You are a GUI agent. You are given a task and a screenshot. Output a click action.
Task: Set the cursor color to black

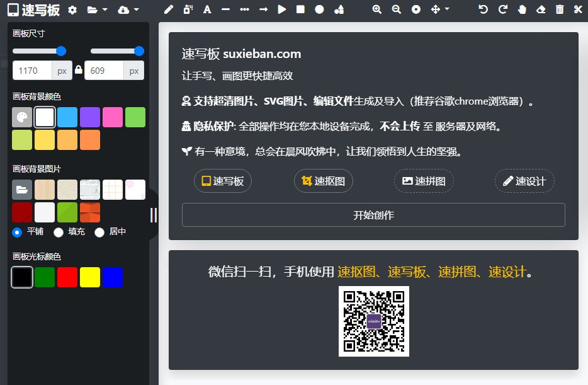(22, 277)
